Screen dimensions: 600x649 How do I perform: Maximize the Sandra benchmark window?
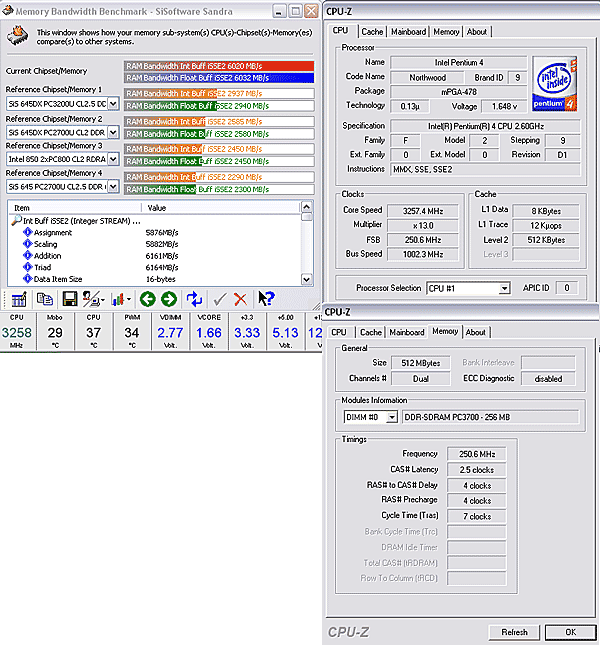pyautogui.click(x=295, y=11)
